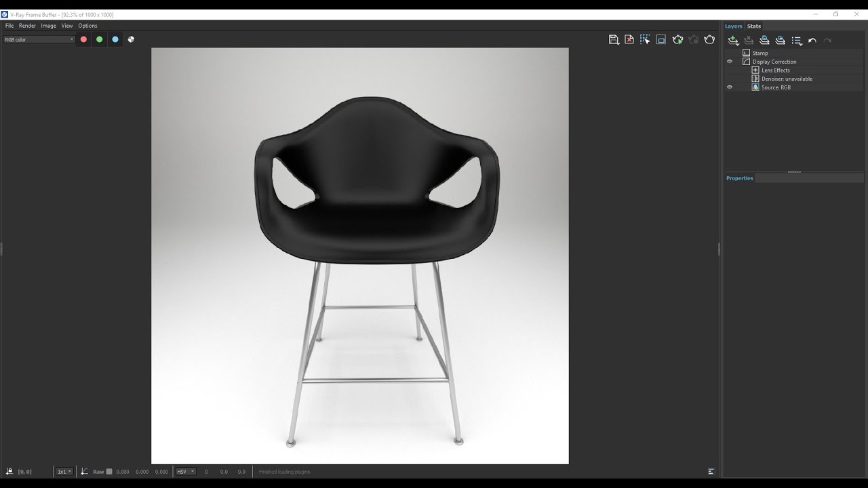Click the Delete layer icon
868x488 pixels.
click(749, 41)
